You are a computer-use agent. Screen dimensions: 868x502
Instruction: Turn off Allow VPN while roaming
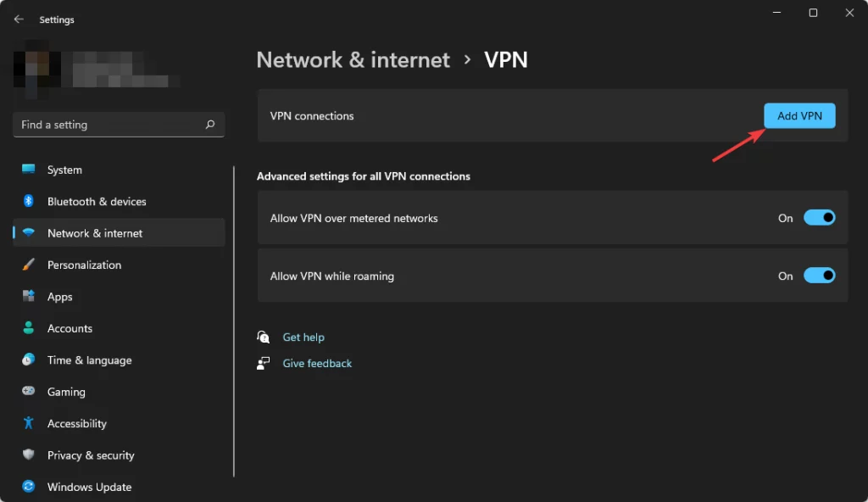(x=819, y=275)
